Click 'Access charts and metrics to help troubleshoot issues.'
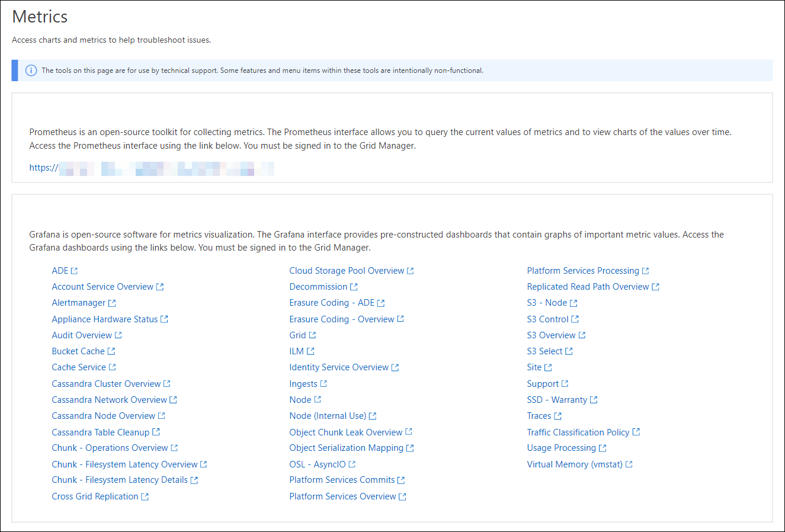This screenshot has height=532, width=785. click(111, 40)
